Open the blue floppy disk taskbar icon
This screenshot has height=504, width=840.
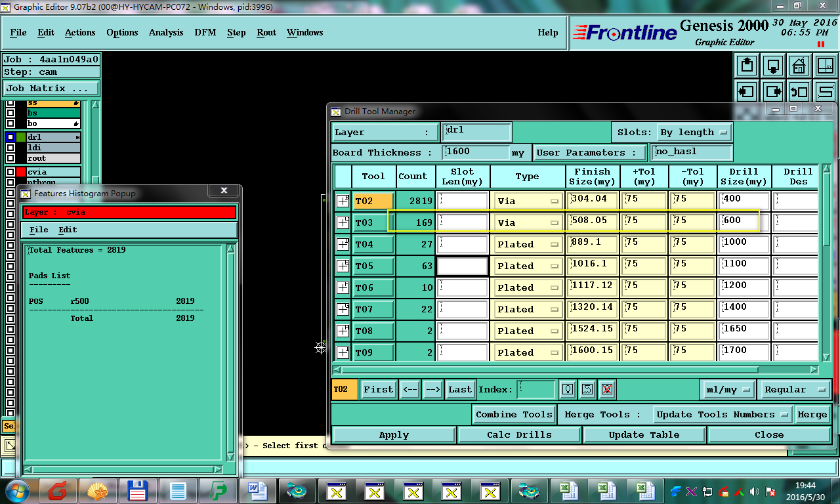pos(138,491)
